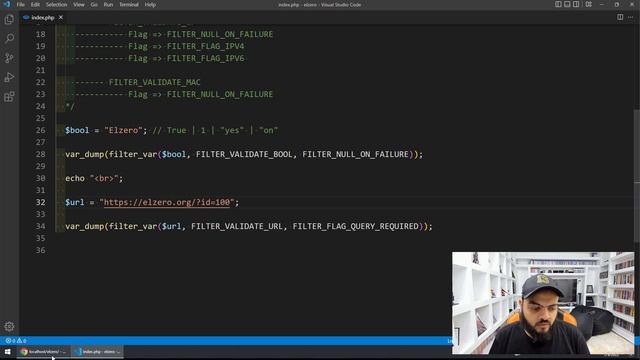640x360 pixels.
Task: Open the File menu
Action: (x=20, y=4)
